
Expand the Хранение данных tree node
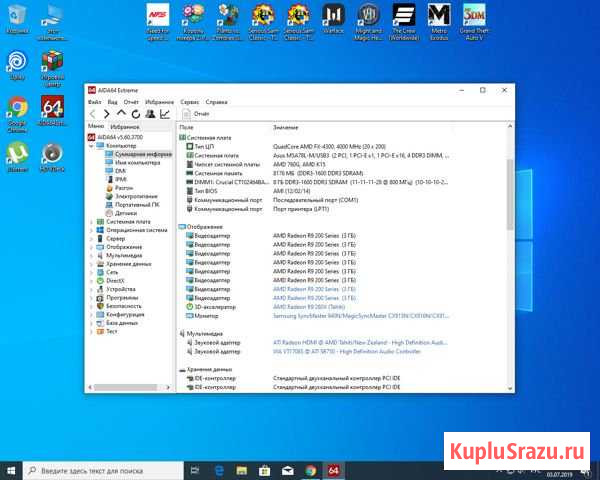click(x=91, y=264)
